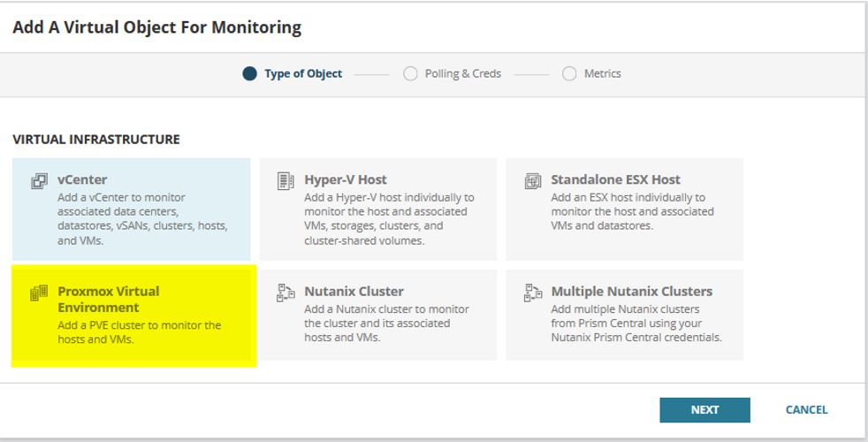Image resolution: width=868 pixels, height=442 pixels.
Task: Click the Nutanix Cluster icon
Action: (286, 293)
